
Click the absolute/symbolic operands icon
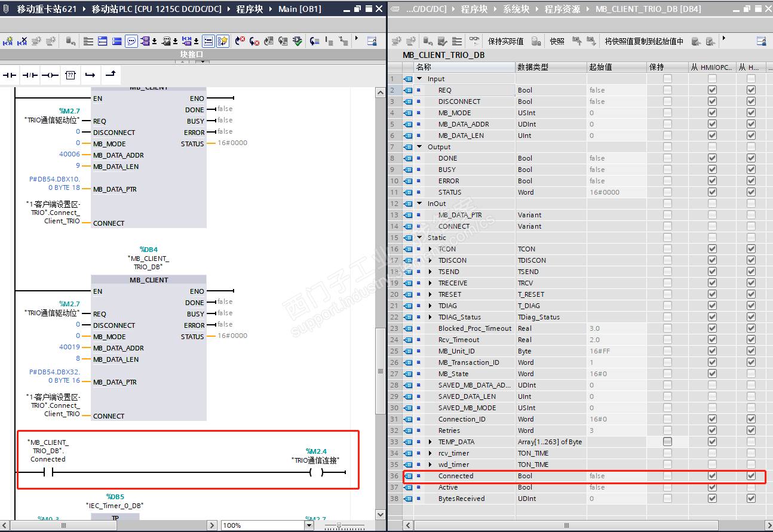[x=145, y=41]
